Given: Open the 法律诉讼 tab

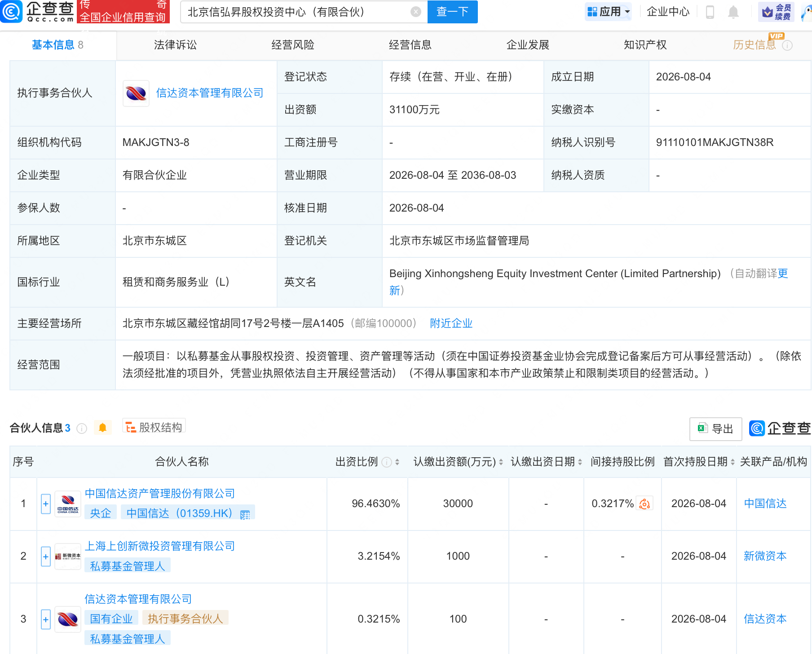Looking at the screenshot, I should pos(176,45).
